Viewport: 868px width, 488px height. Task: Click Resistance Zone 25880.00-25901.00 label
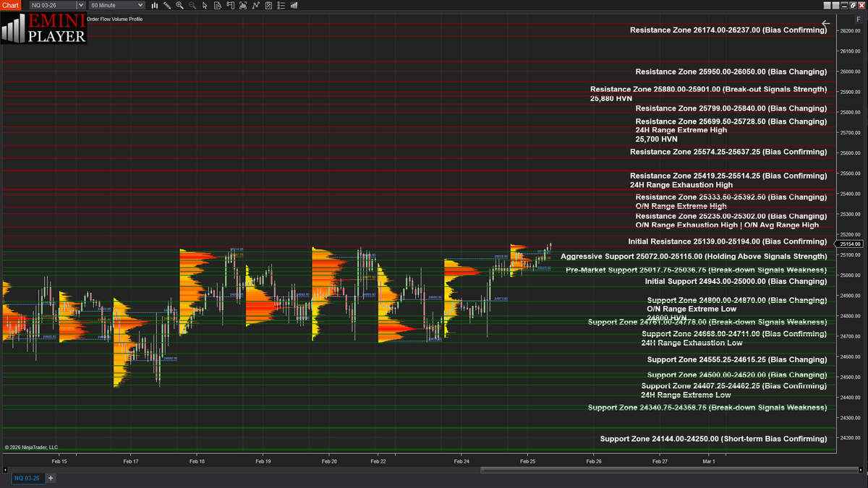pos(708,89)
